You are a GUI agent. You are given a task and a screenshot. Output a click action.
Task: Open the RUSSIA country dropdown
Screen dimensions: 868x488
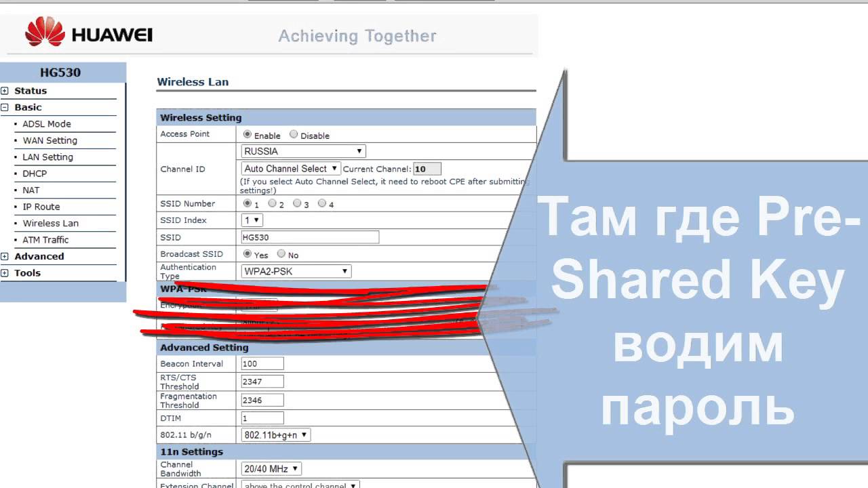(304, 151)
